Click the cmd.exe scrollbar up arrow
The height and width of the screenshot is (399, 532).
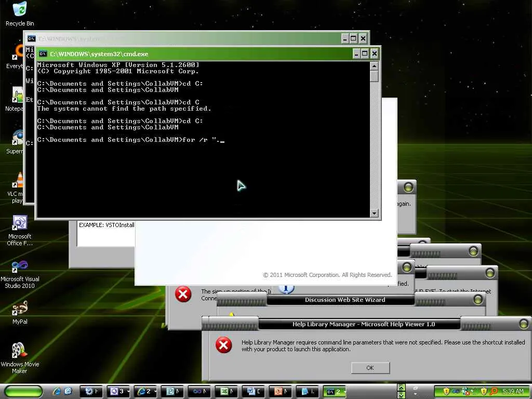click(374, 66)
